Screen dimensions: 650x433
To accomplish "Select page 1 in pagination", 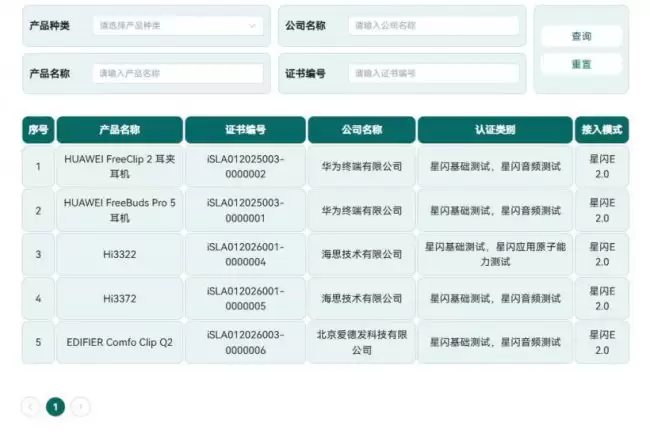I will [56, 407].
